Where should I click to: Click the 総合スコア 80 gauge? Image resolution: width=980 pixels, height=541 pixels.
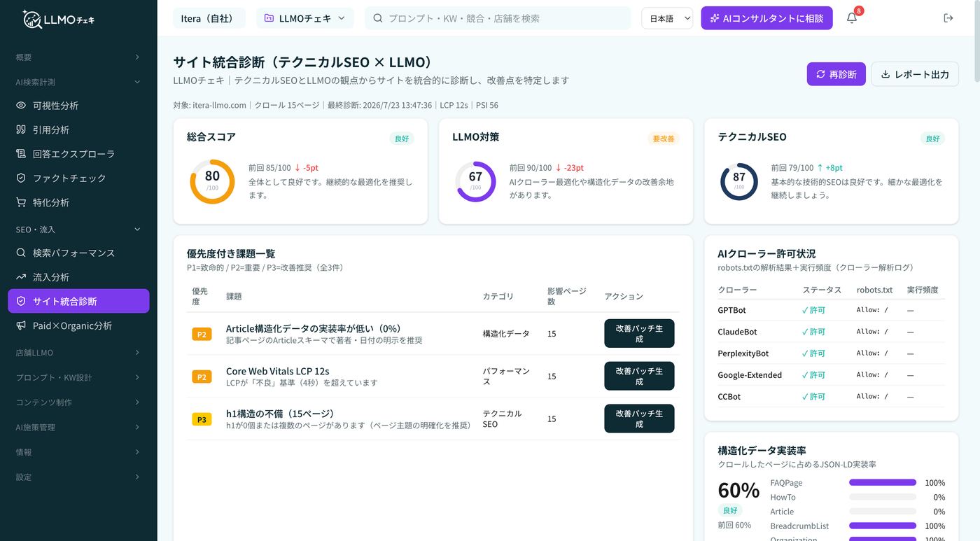(212, 181)
